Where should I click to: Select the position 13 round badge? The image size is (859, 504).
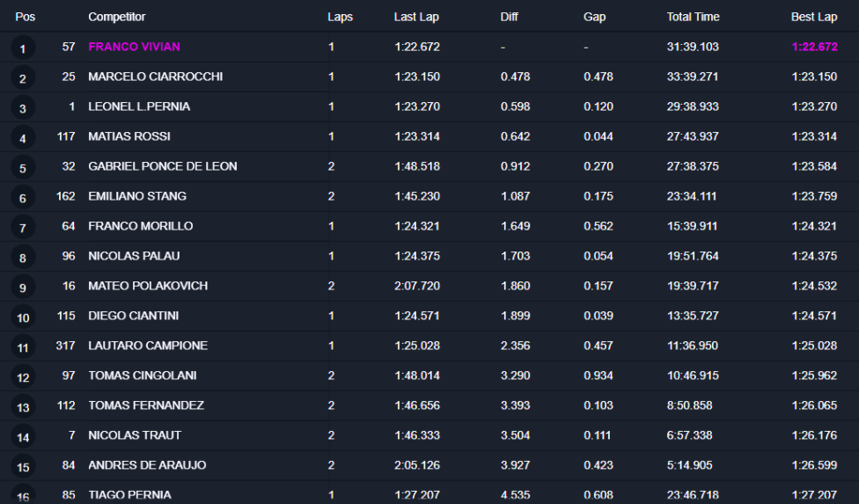click(x=23, y=407)
